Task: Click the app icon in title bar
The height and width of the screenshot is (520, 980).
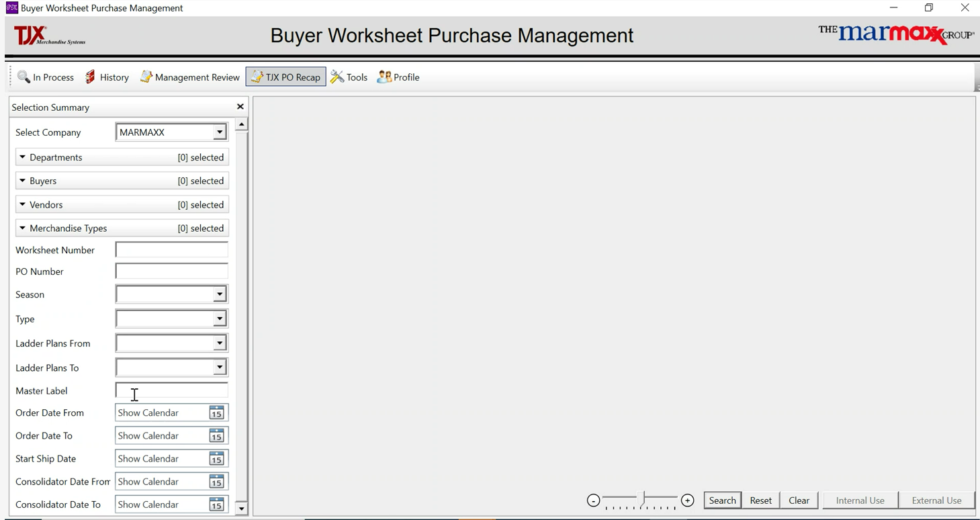Action: (x=11, y=8)
